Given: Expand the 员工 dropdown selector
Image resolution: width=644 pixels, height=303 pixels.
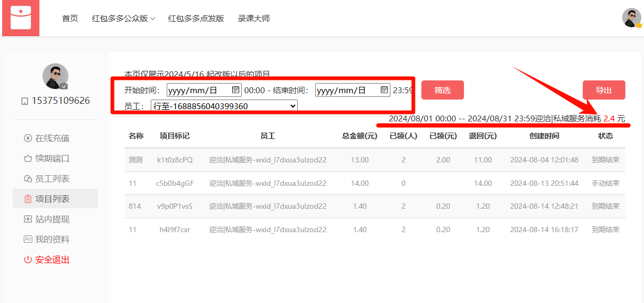Looking at the screenshot, I should (x=224, y=106).
